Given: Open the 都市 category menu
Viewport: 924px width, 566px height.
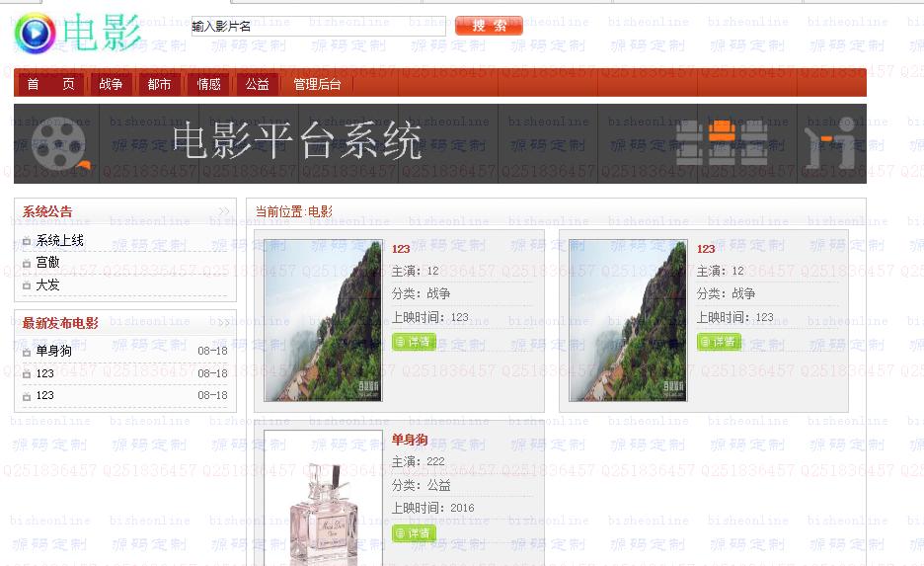Looking at the screenshot, I should pyautogui.click(x=159, y=84).
